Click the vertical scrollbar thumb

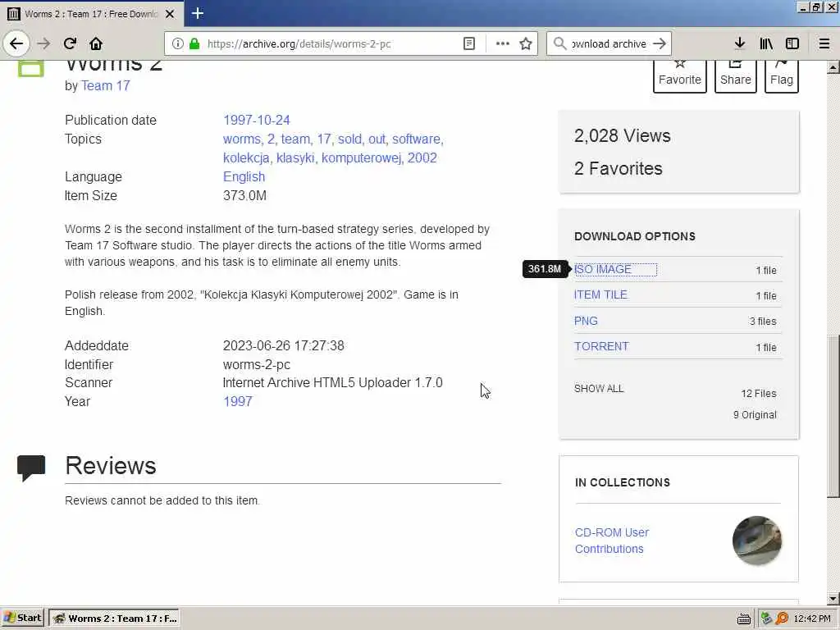[x=833, y=416]
